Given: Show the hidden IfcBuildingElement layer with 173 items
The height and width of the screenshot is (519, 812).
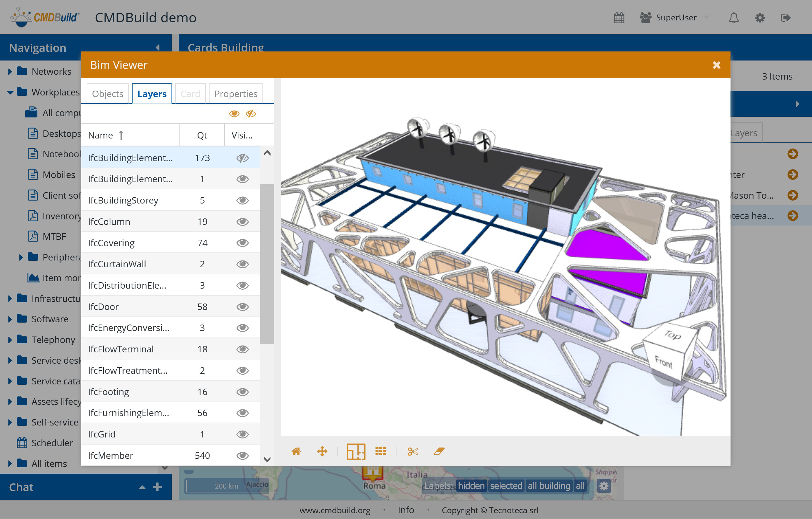Looking at the screenshot, I should click(242, 158).
